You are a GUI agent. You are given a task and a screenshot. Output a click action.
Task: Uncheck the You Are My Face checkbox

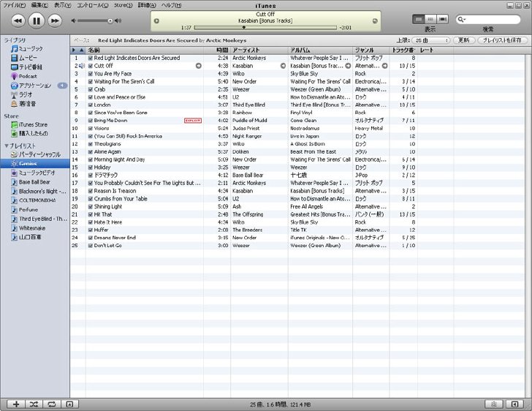(x=91, y=74)
